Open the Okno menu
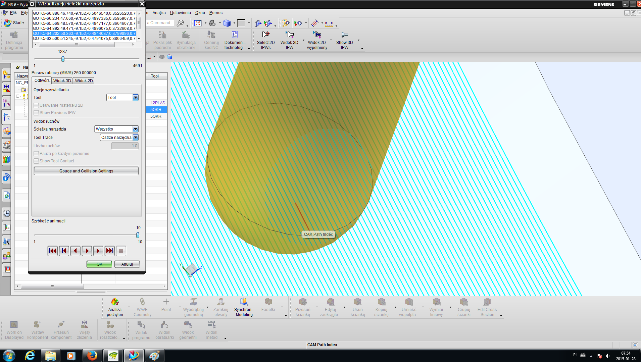Screen dimensions: 641x364 [x=200, y=13]
